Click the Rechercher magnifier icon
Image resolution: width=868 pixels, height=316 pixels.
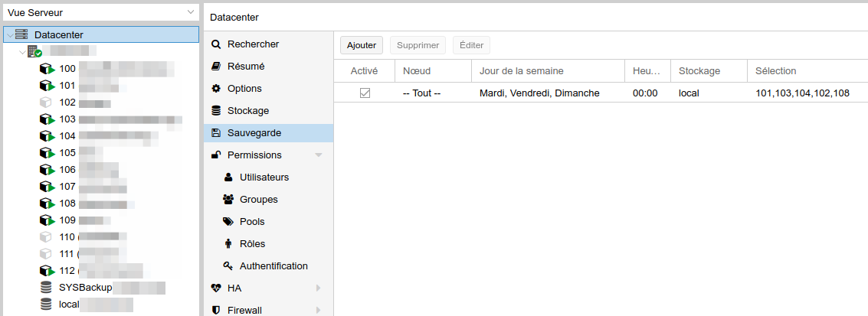[x=217, y=44]
